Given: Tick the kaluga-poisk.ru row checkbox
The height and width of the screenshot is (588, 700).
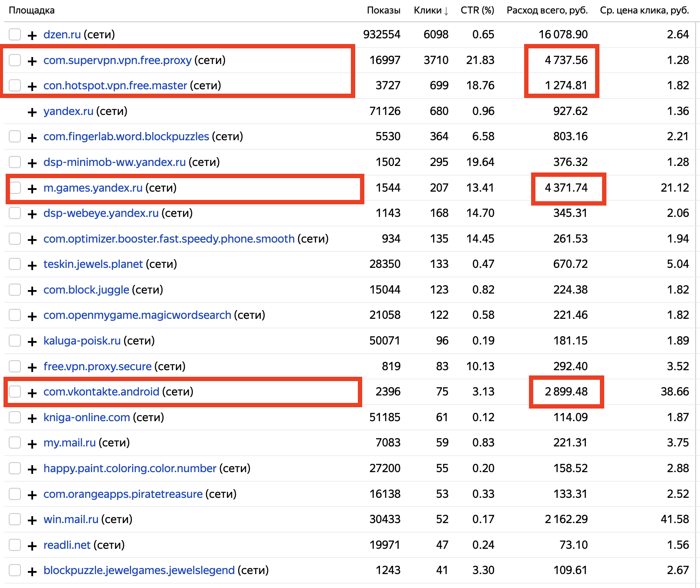Looking at the screenshot, I should pos(15,341).
